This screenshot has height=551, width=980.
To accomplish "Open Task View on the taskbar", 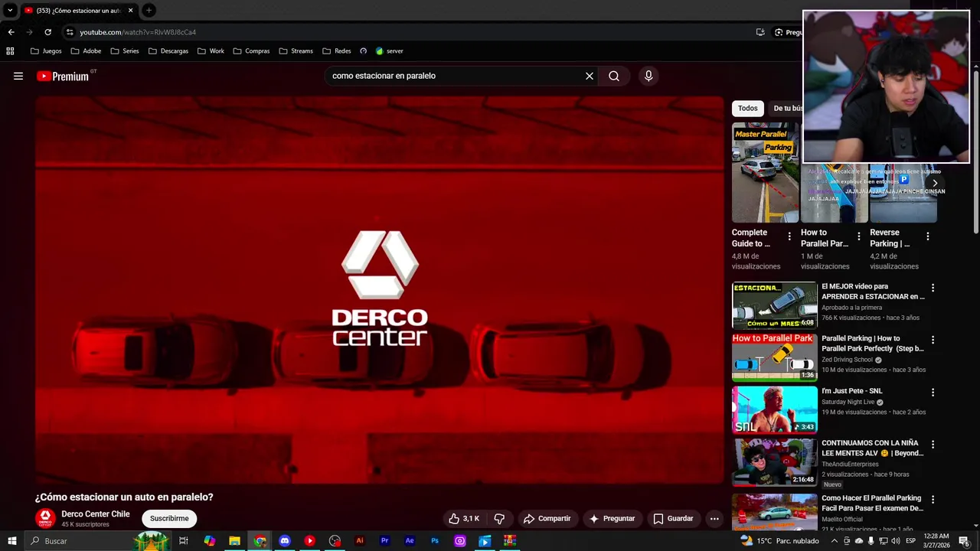I will pos(184,541).
